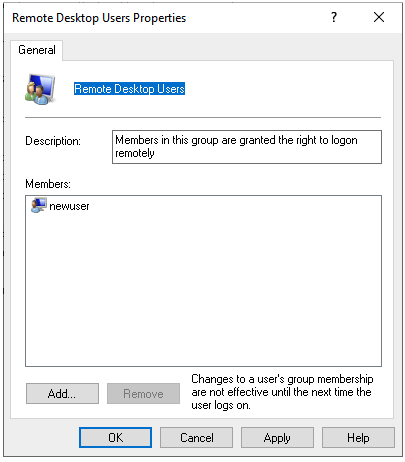Click the newuser account icon

point(39,205)
